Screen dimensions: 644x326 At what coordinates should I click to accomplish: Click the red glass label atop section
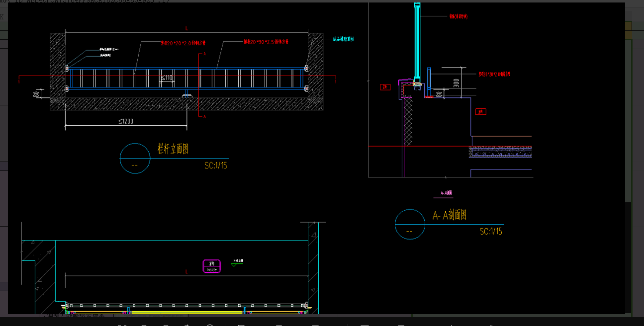coord(458,16)
